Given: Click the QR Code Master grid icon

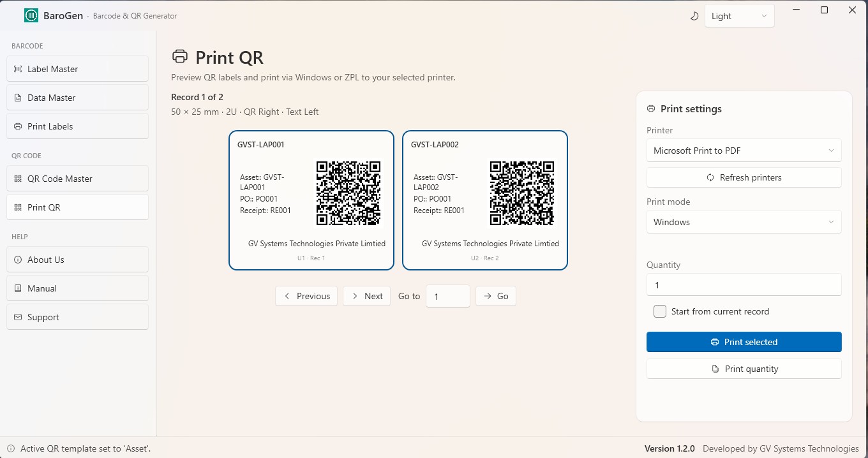Looking at the screenshot, I should click(18, 179).
